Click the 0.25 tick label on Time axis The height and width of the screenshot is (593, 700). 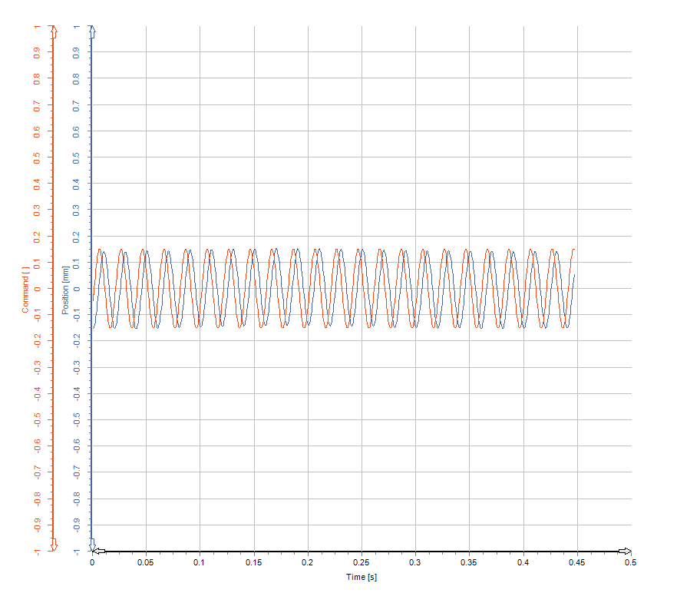361,563
